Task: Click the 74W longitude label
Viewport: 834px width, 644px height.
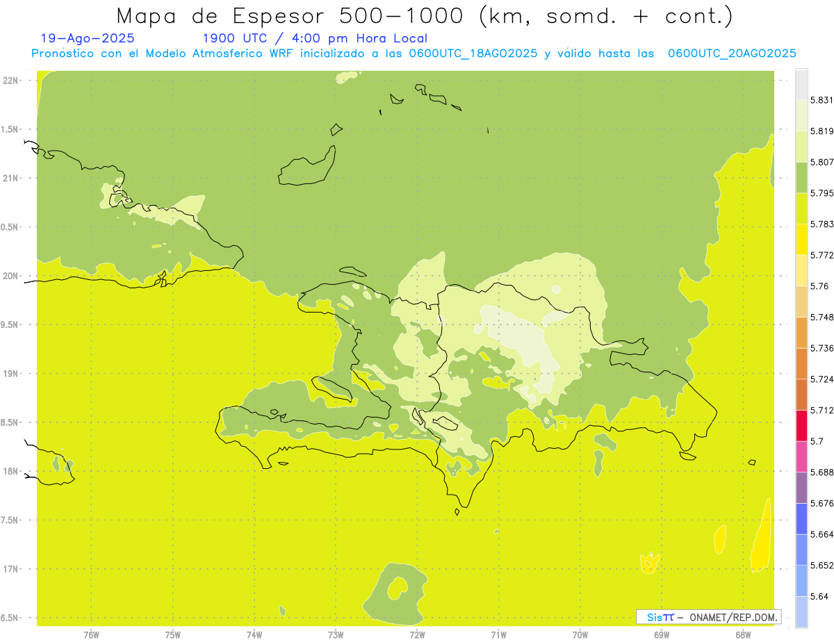Action: click(254, 634)
